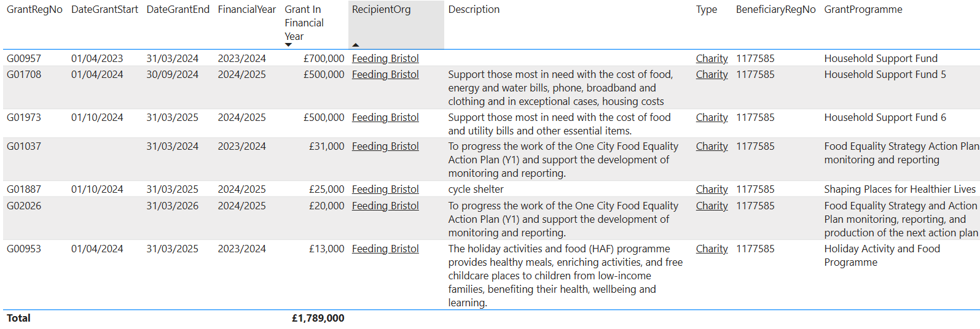Click Charity link for Holiday Activity and Food Programme
980x329 pixels.
click(x=711, y=249)
